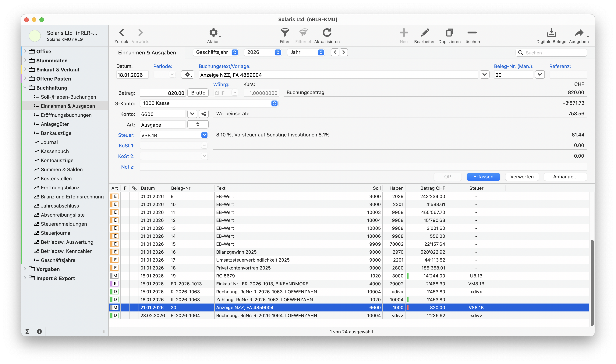Image resolution: width=616 pixels, height=364 pixels.
Task: Click the Verwerfen button
Action: pyautogui.click(x=522, y=177)
